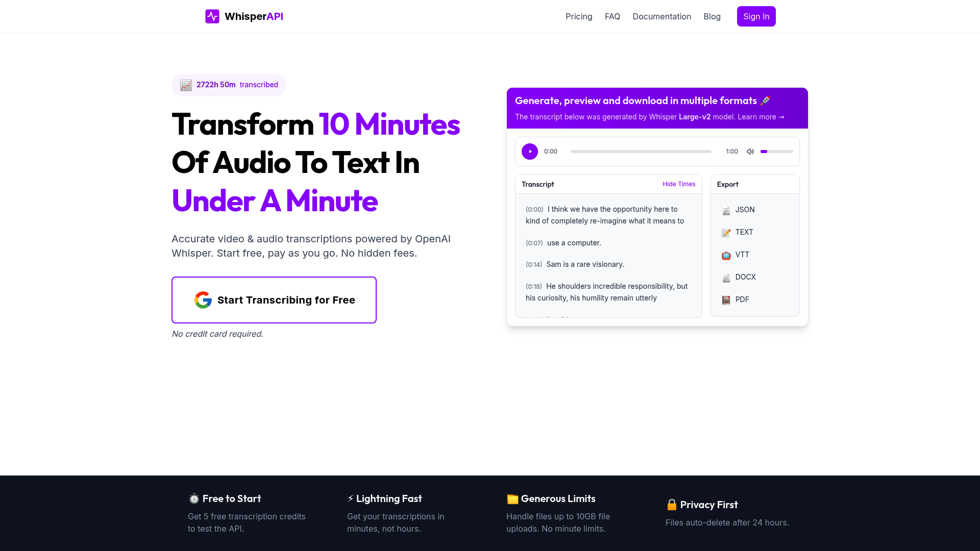The height and width of the screenshot is (551, 980).
Task: Click Sign In
Action: coord(756,16)
